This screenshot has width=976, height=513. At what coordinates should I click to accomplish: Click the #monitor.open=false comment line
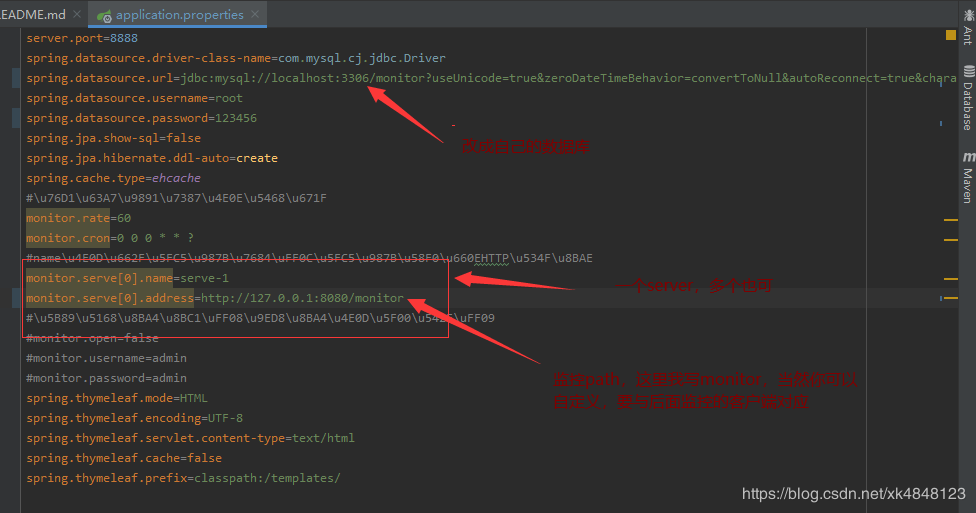click(x=92, y=338)
